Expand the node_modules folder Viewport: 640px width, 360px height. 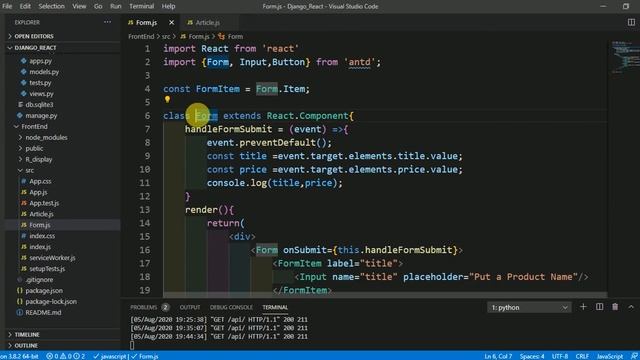[x=46, y=138]
